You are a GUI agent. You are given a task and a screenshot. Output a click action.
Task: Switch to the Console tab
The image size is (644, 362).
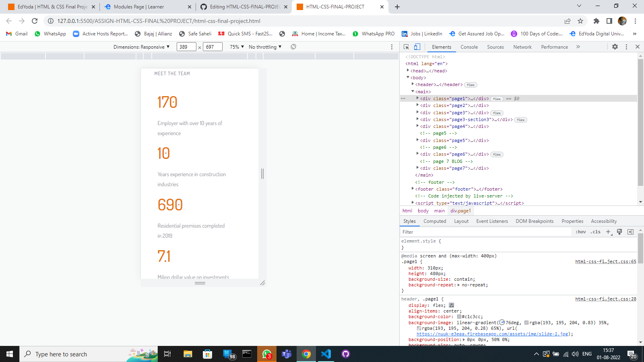(469, 47)
